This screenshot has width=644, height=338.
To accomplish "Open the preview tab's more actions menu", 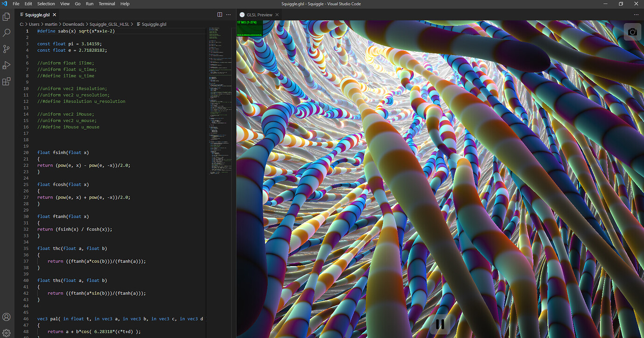I will click(636, 14).
